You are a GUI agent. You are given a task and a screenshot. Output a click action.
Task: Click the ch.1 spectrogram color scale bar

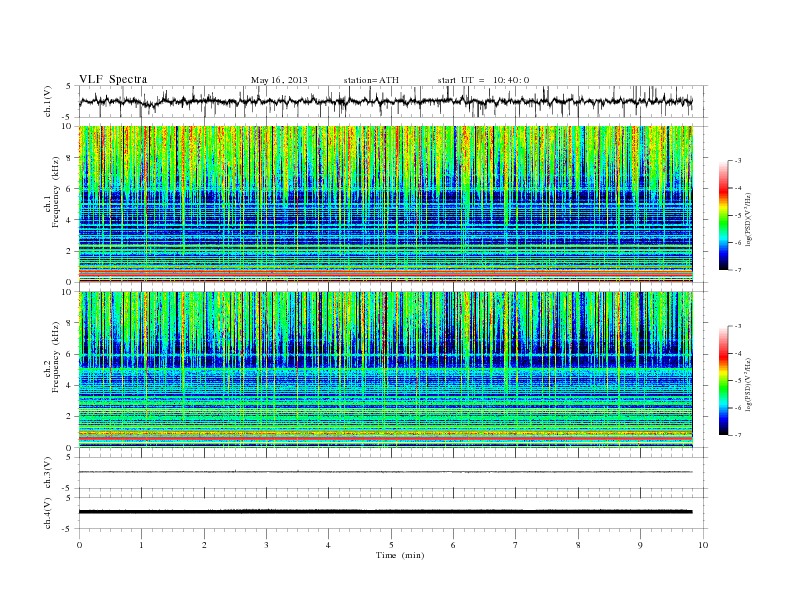pyautogui.click(x=723, y=216)
